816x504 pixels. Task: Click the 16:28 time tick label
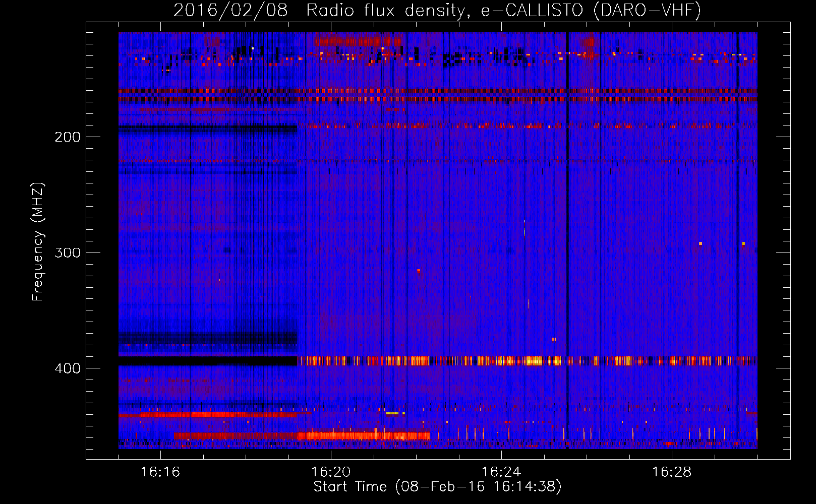tap(672, 472)
